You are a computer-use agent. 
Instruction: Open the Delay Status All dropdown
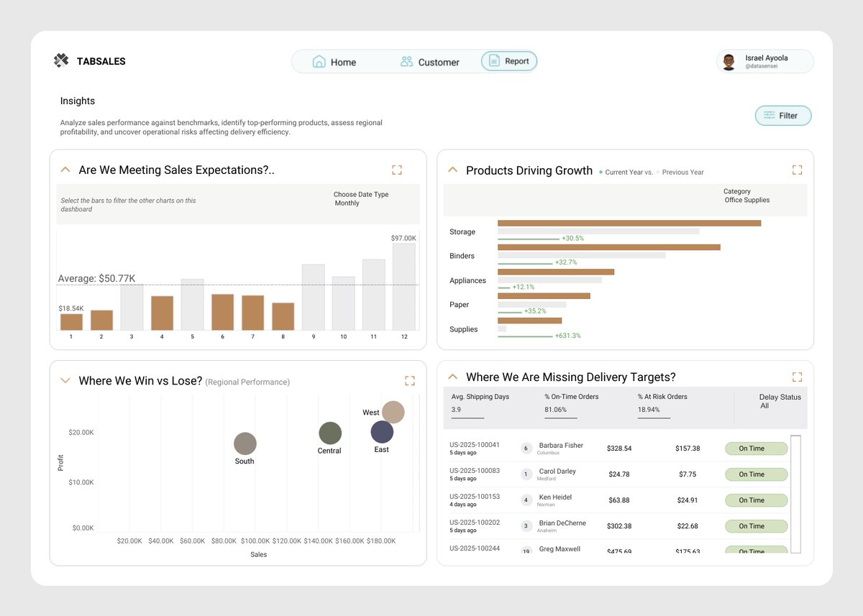click(x=780, y=401)
